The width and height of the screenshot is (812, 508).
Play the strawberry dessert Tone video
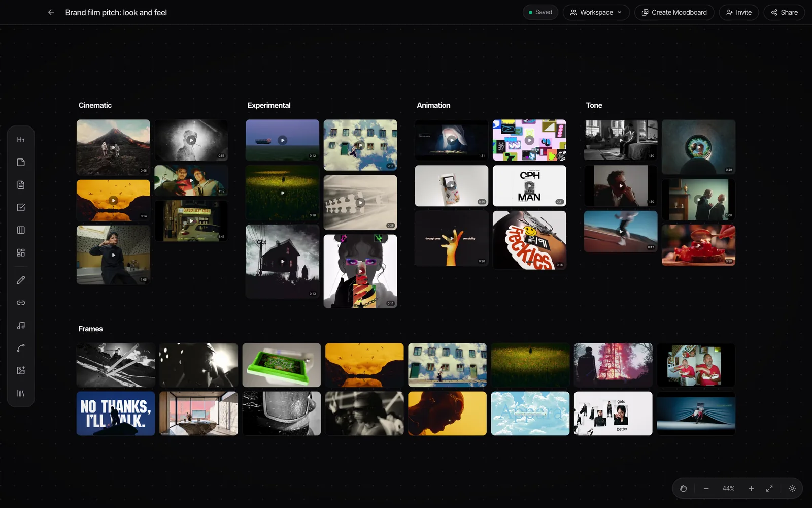tap(698, 245)
